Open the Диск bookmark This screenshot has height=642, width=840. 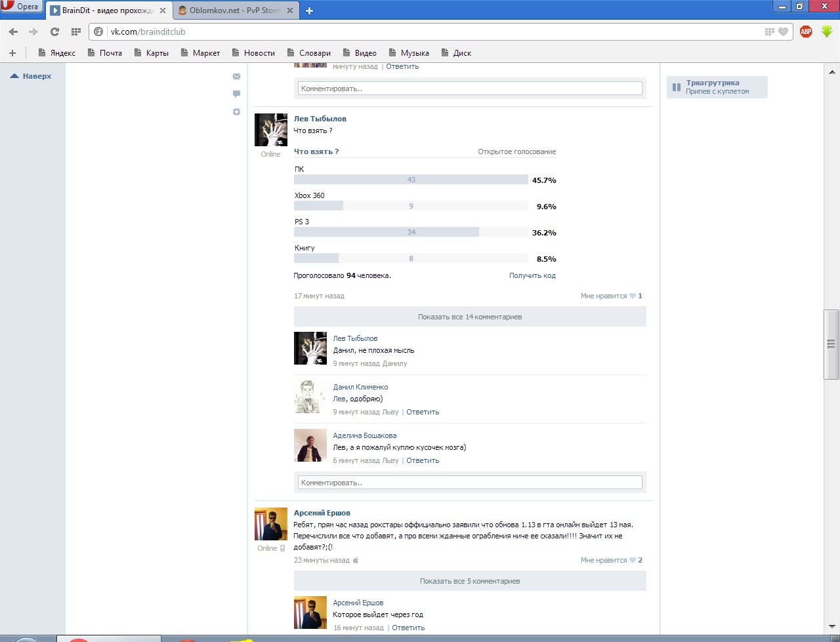[x=457, y=53]
